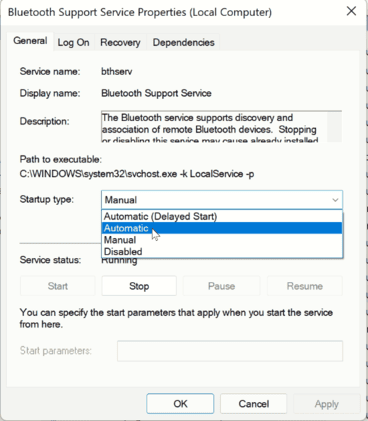Click the Description box scrollbar
The width and height of the screenshot is (368, 421).
(334, 127)
